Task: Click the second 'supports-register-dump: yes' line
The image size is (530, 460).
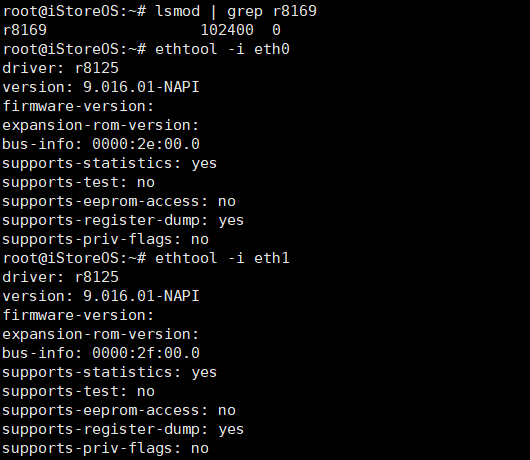Action: point(123,430)
